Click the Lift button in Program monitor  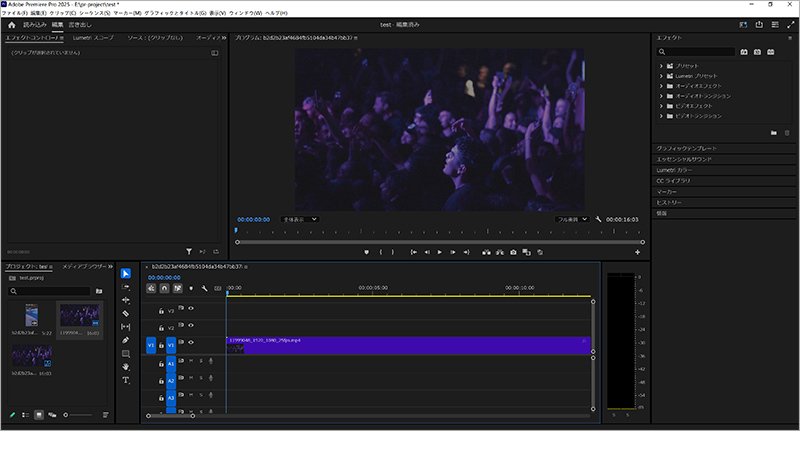[x=486, y=252]
